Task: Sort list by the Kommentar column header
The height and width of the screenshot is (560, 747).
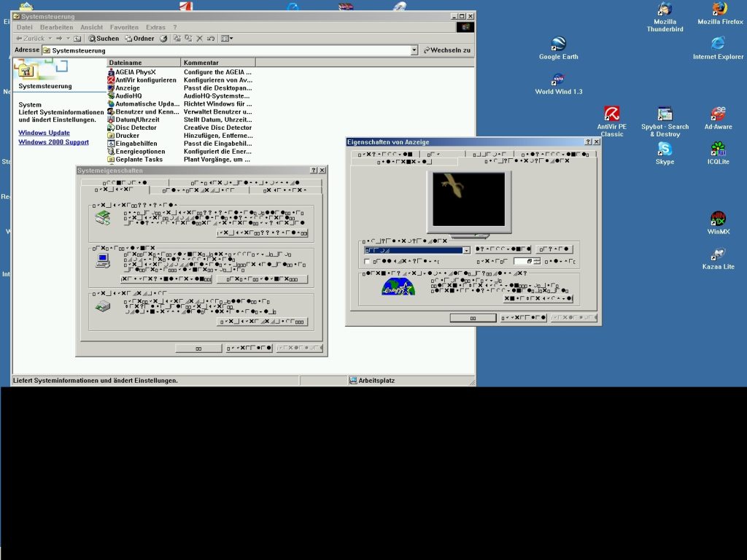Action: click(218, 63)
